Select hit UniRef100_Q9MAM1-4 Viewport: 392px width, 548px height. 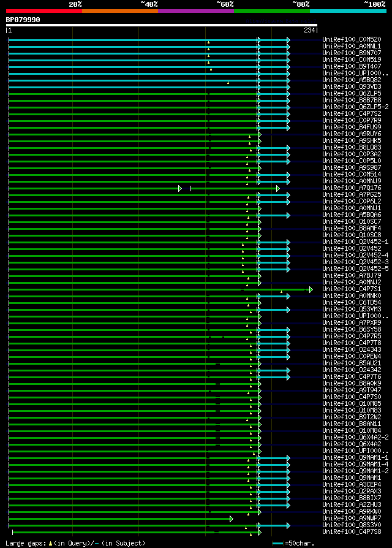point(355,465)
